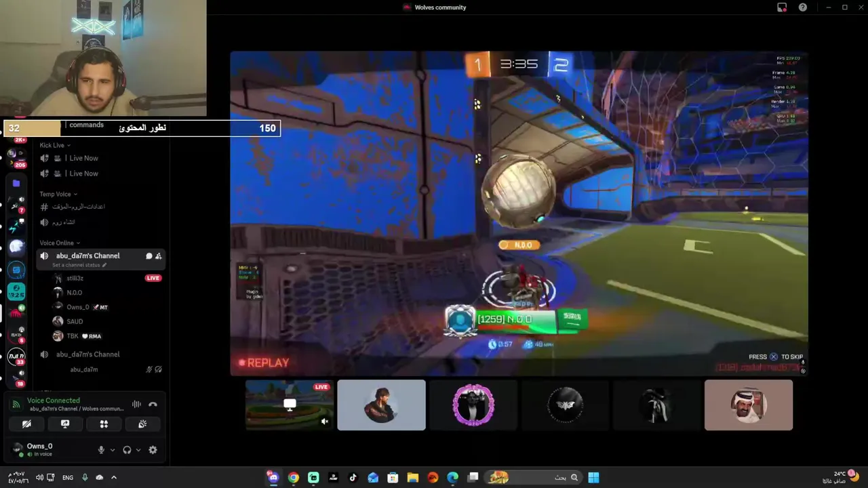Turn on the camera
This screenshot has height=488, width=868.
point(26,424)
